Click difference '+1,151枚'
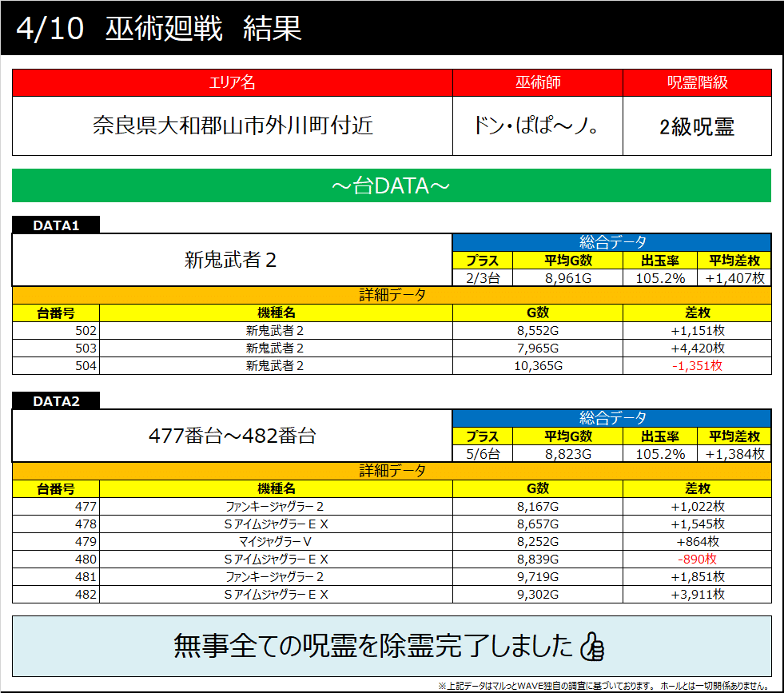This screenshot has height=693, width=784. (x=698, y=330)
